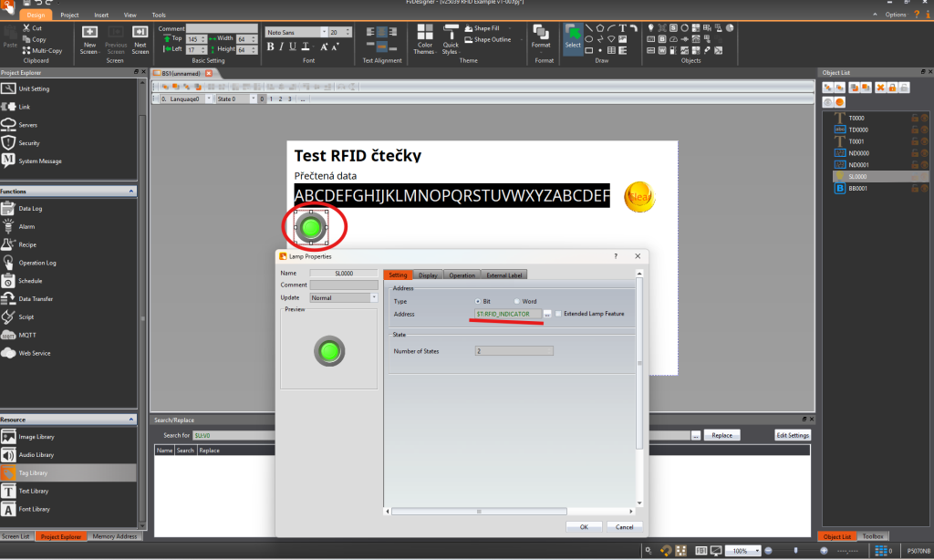Open the MQTT function in Project Explorer
The height and width of the screenshot is (560, 934).
click(27, 335)
